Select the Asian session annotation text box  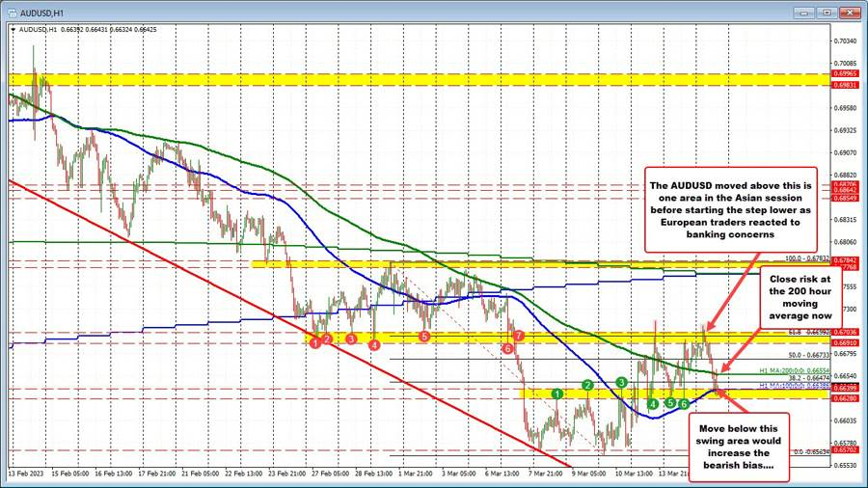tap(733, 206)
